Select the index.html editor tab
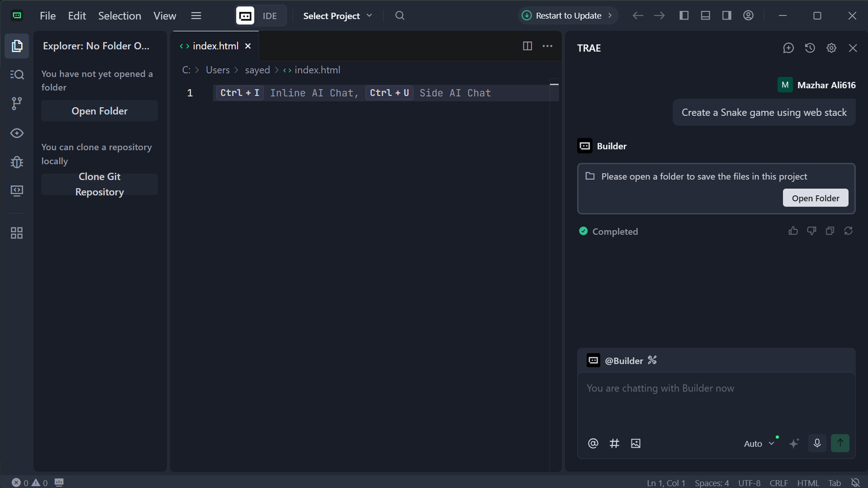868x488 pixels. pos(215,46)
